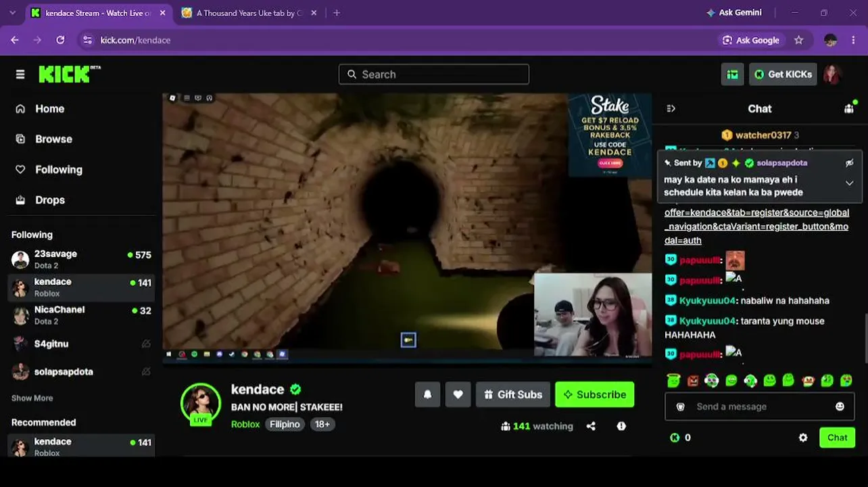
Task: Expand the Following list with Show More
Action: 32,398
